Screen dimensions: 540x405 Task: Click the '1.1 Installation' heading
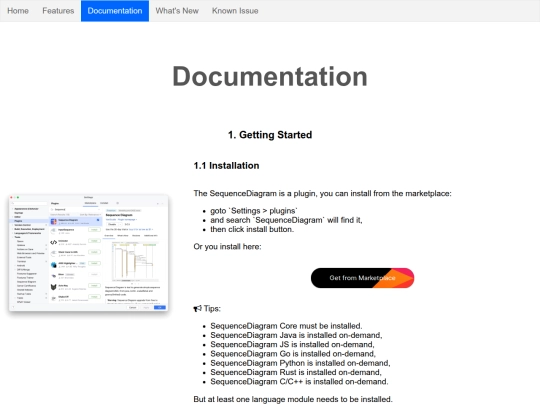coord(226,166)
